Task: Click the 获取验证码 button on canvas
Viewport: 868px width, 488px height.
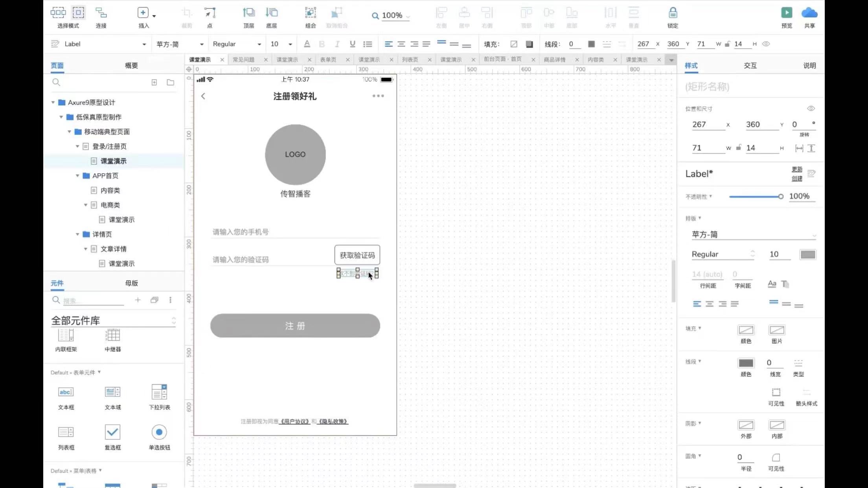Action: (x=357, y=255)
